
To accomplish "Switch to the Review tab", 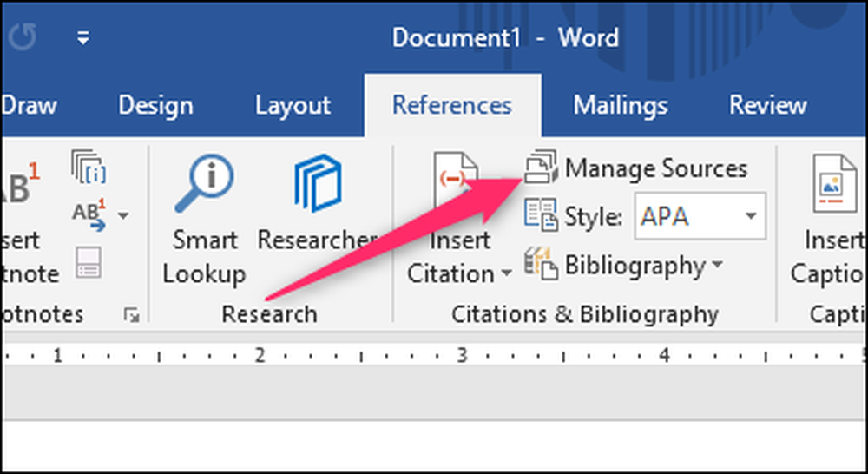I will [768, 105].
